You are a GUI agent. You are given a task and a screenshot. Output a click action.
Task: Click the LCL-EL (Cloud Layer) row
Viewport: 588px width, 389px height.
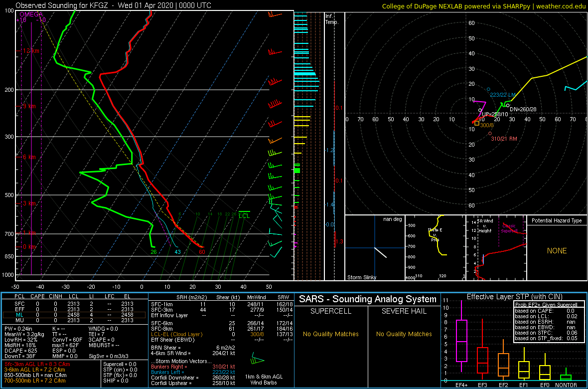pos(221,334)
